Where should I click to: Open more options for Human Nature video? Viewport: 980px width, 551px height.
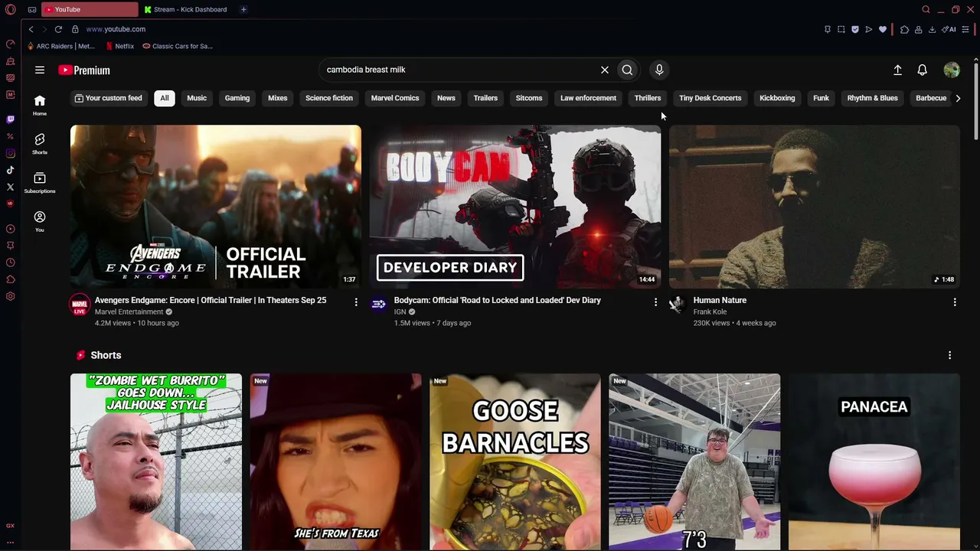tap(955, 302)
